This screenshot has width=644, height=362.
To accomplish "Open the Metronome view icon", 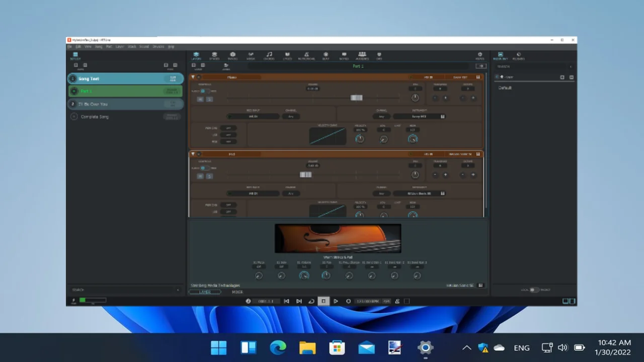I will click(x=306, y=55).
